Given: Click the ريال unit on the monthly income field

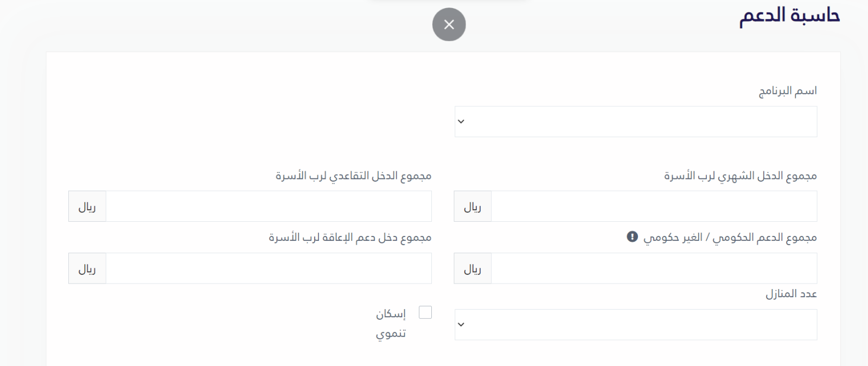Looking at the screenshot, I should point(473,207).
